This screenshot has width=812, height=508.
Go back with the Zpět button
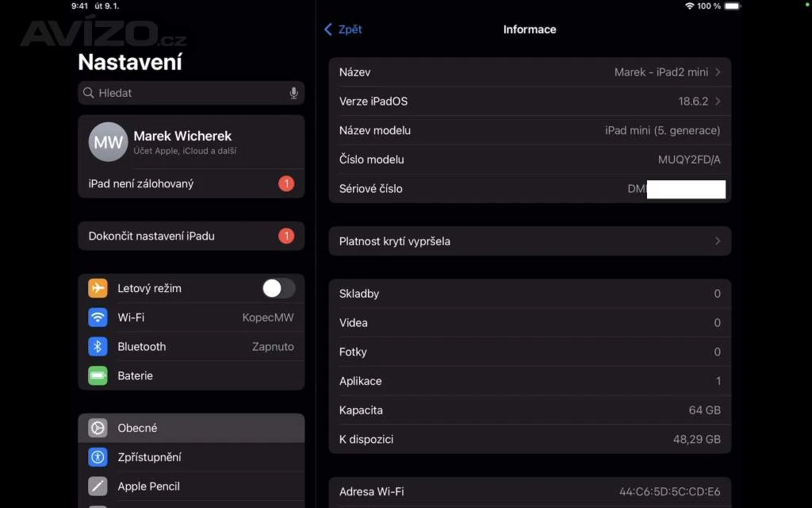click(x=343, y=29)
